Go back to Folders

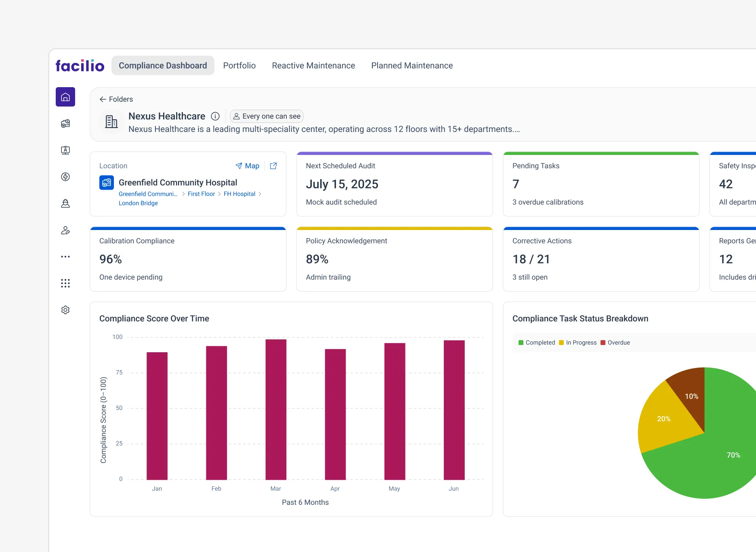(116, 99)
